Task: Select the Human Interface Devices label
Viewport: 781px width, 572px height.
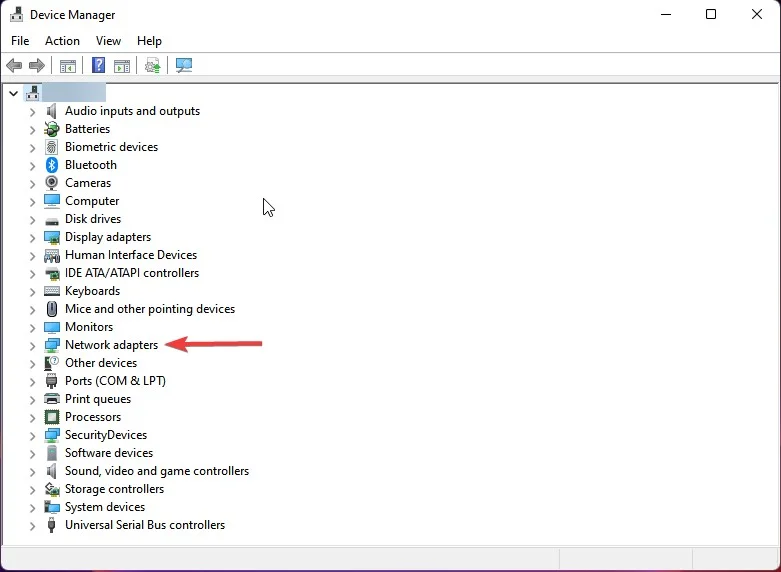Action: [131, 255]
